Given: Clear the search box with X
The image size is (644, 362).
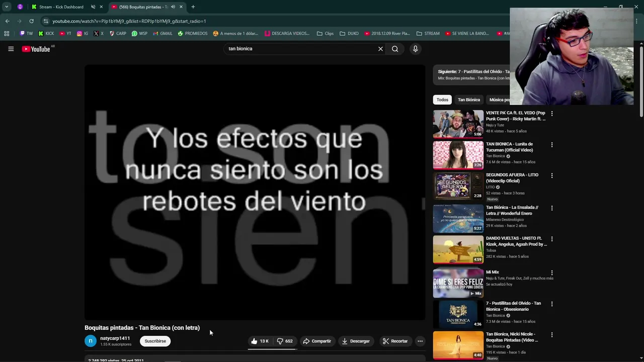Looking at the screenshot, I should coord(380,49).
